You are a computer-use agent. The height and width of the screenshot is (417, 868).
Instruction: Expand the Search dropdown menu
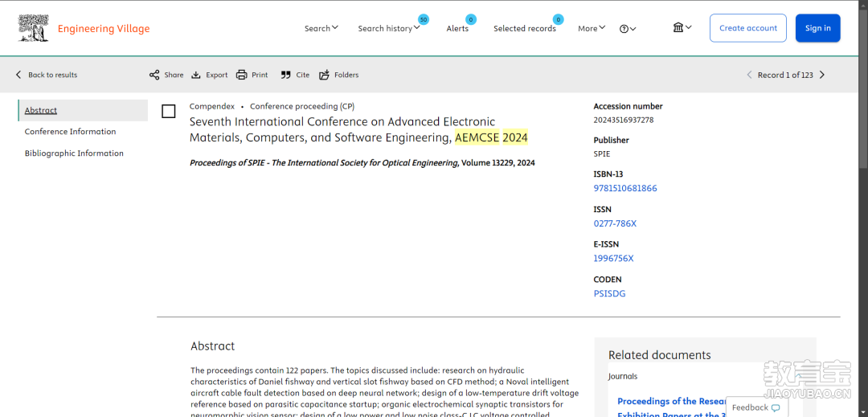point(321,28)
